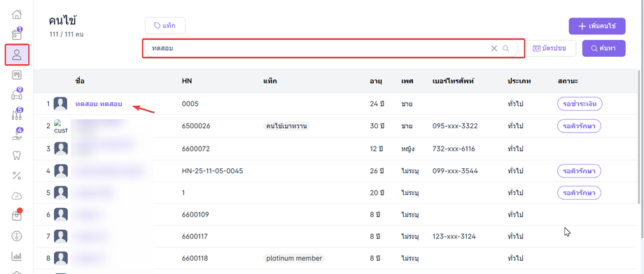Click the platinum member tag chip
644x274 pixels.
point(294,259)
